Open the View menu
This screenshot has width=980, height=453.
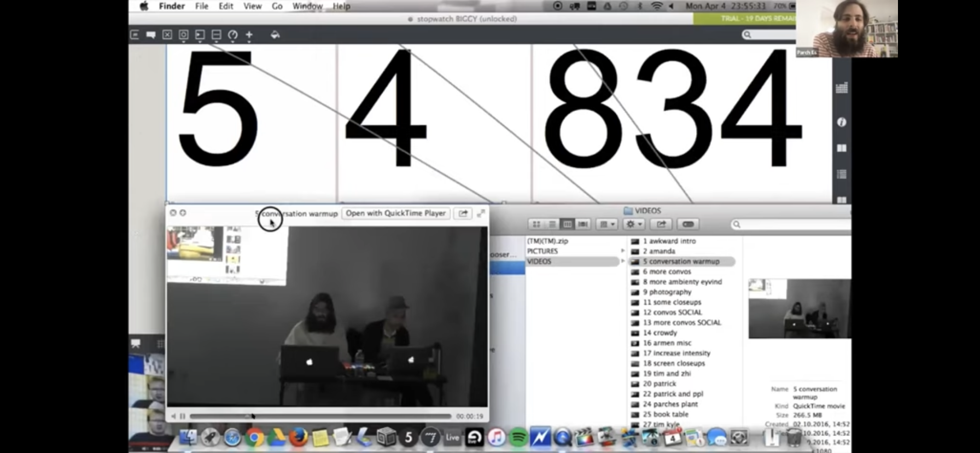tap(252, 6)
